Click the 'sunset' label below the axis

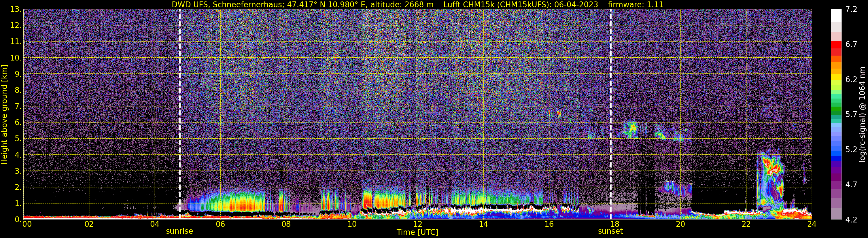[x=610, y=231]
